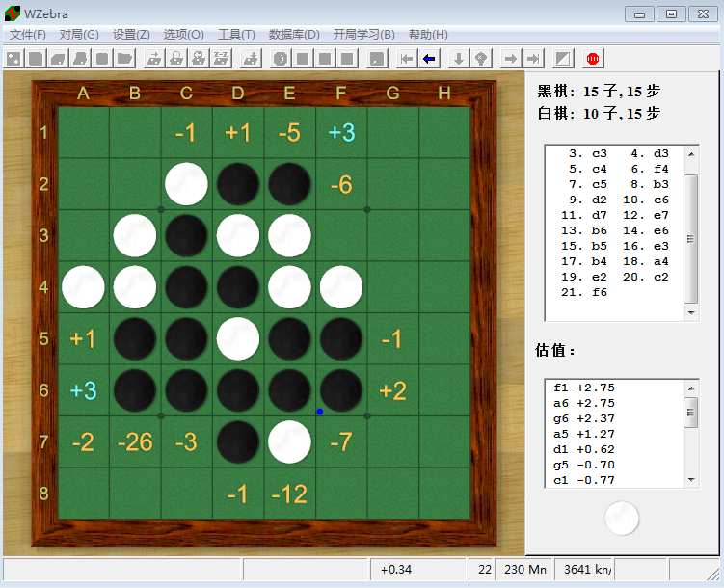Play white at F1 marked +3
Screen dimensions: 724x588
click(x=341, y=132)
